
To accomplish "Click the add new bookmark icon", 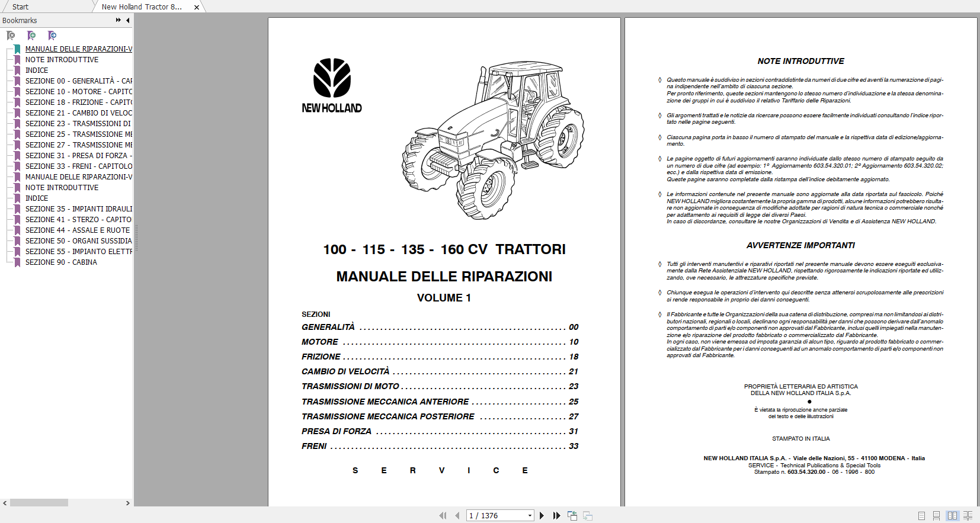I will (31, 36).
